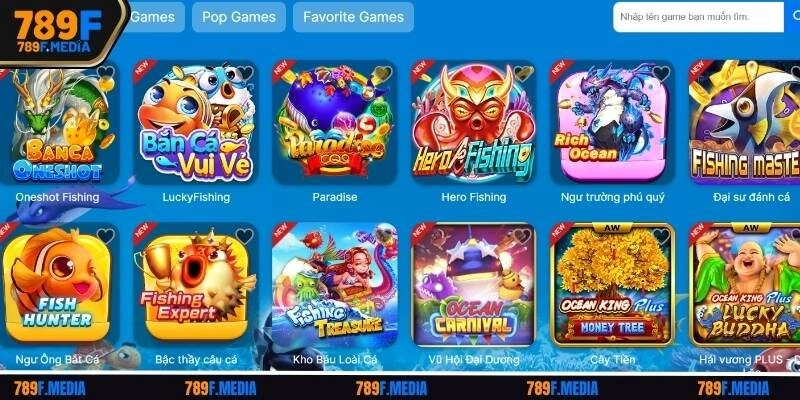Click the Ngư trường phú quý label
Viewport: 800px width, 400px height.
pos(612,197)
